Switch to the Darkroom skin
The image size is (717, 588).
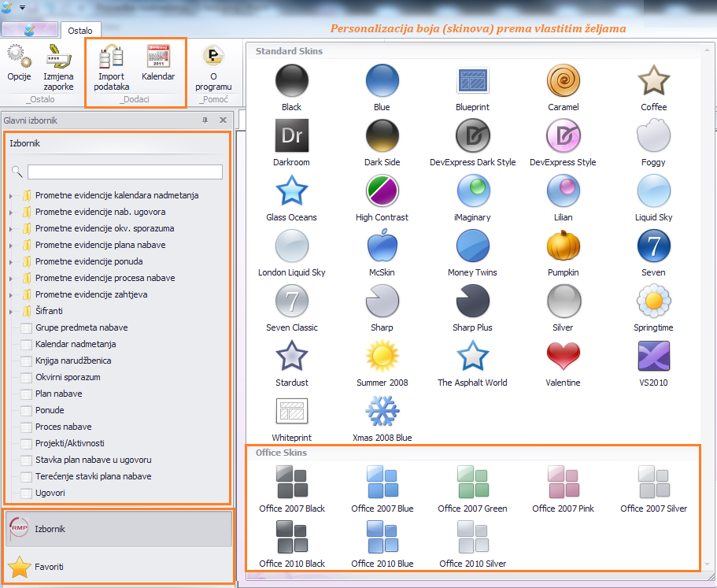(x=291, y=142)
